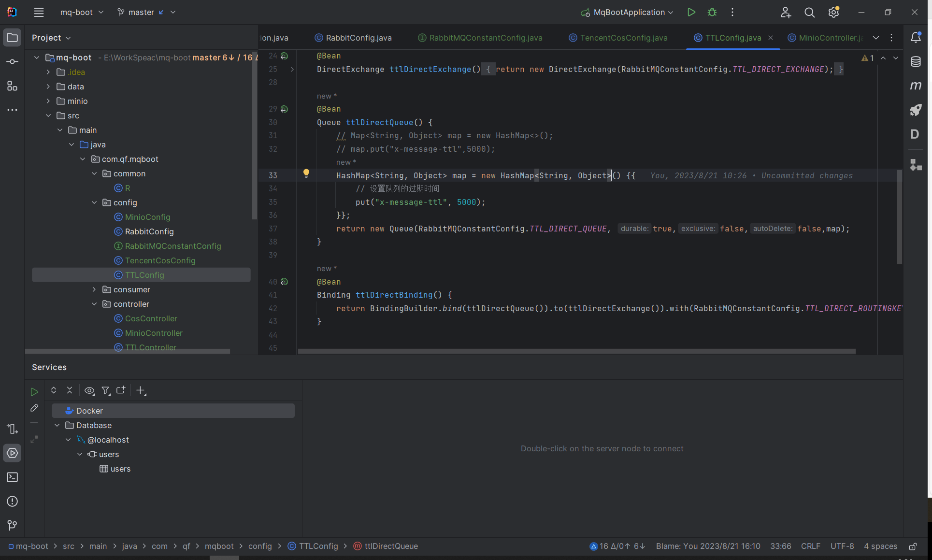Open the Terminal tool window

pos(13,477)
